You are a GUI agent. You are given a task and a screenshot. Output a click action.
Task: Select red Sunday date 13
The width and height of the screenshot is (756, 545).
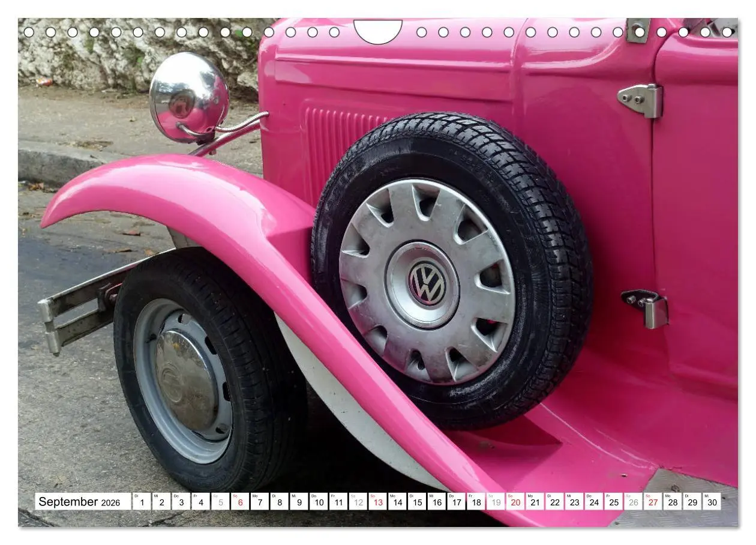pyautogui.click(x=377, y=502)
